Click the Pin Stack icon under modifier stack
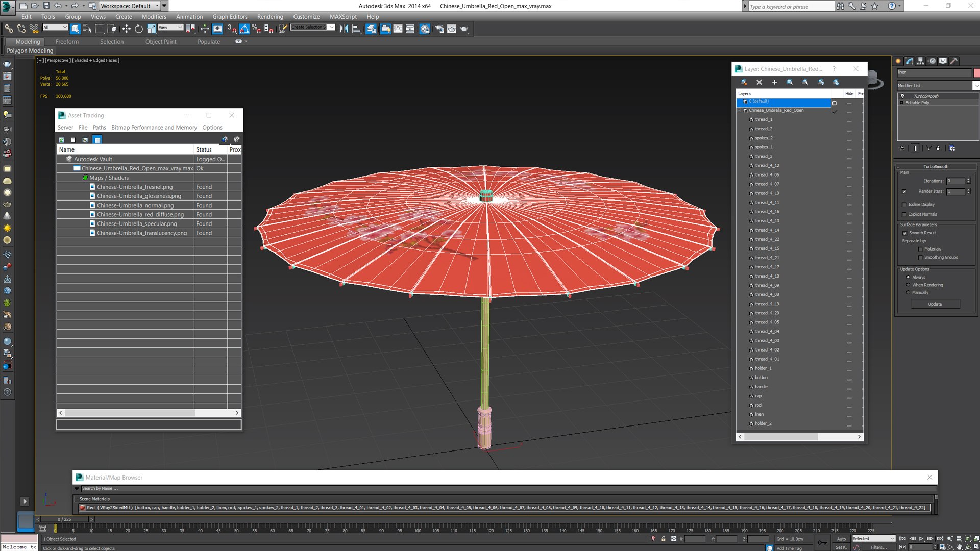Screen dimensions: 980x551 [x=902, y=148]
